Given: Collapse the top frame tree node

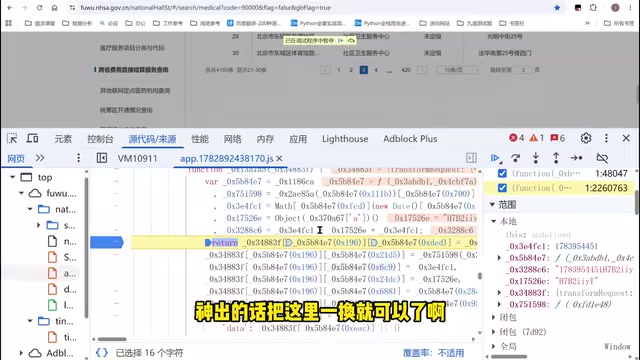Looking at the screenshot, I should 13,177.
